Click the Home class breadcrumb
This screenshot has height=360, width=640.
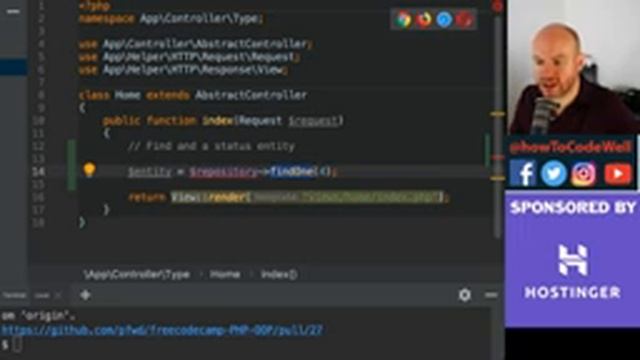click(225, 274)
